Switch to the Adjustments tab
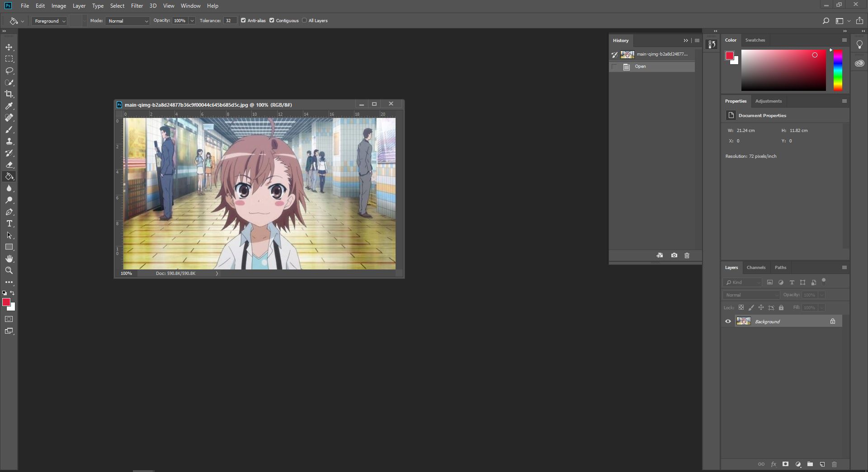 (x=768, y=101)
